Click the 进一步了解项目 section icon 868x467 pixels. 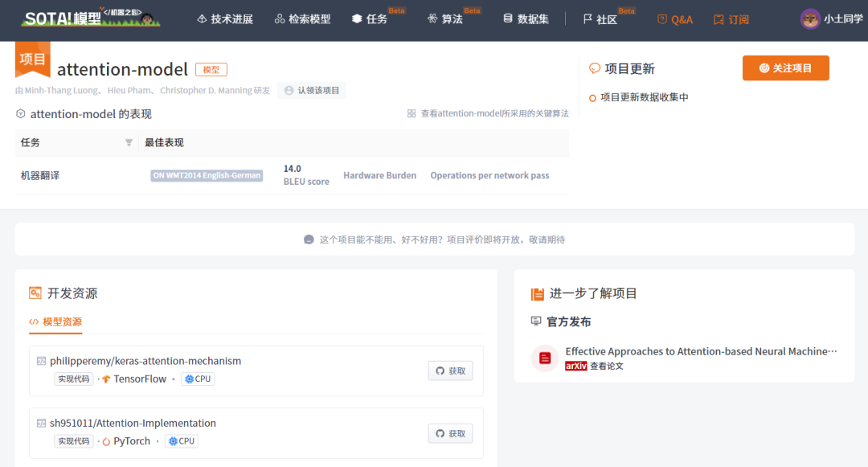click(x=537, y=294)
